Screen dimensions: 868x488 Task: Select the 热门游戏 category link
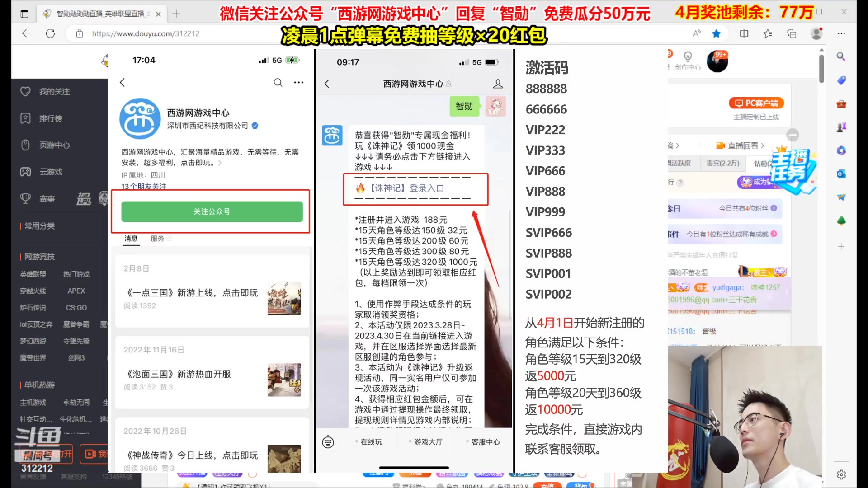coord(76,274)
